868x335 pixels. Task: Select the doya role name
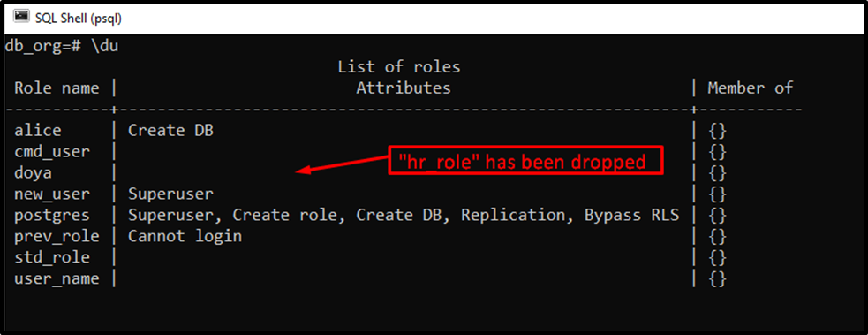[x=34, y=172]
